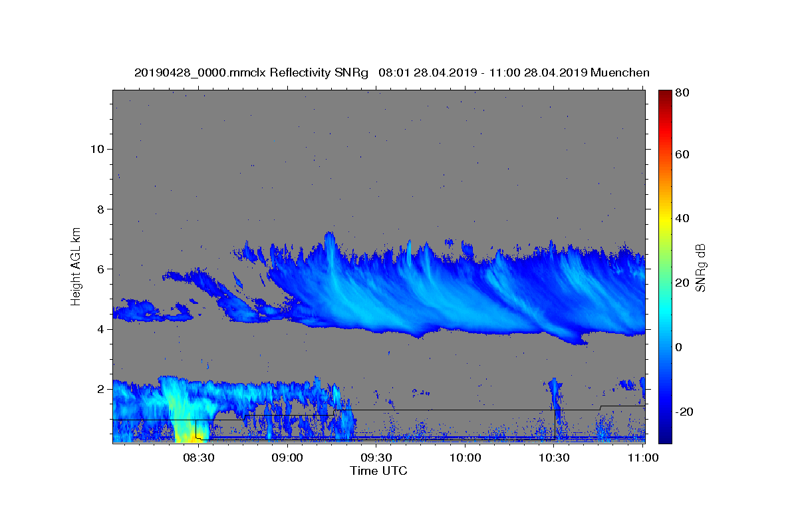Click the height tick label '10'
Screen dimensions: 798x532
click(x=97, y=149)
